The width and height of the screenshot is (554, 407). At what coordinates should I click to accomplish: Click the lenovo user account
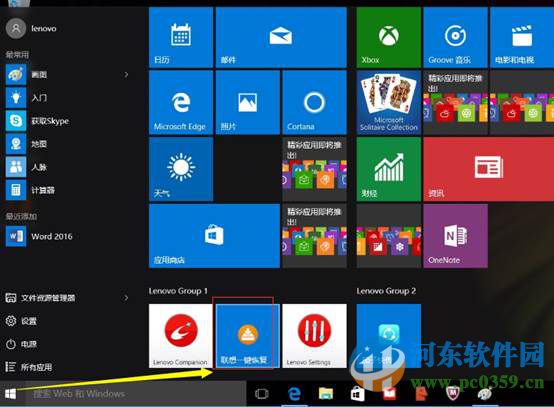pyautogui.click(x=31, y=28)
